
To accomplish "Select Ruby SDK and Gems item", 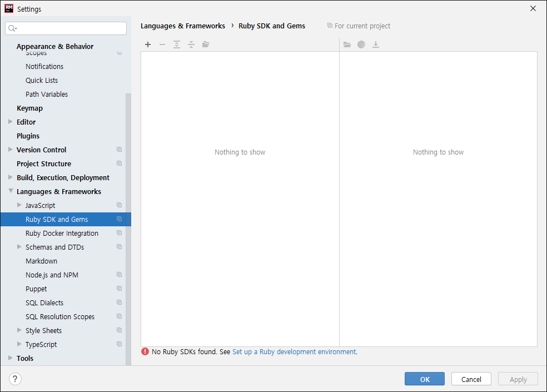I will 66,219.
